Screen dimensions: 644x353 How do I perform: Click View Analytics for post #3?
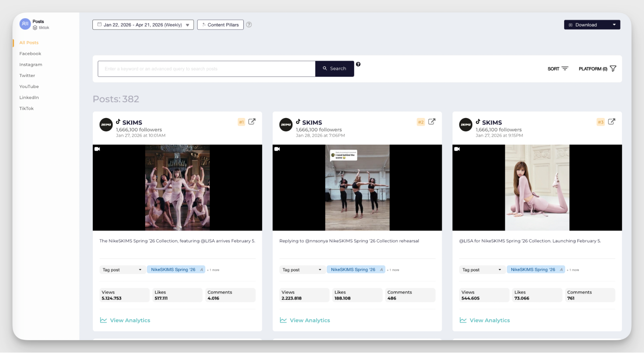[485, 320]
